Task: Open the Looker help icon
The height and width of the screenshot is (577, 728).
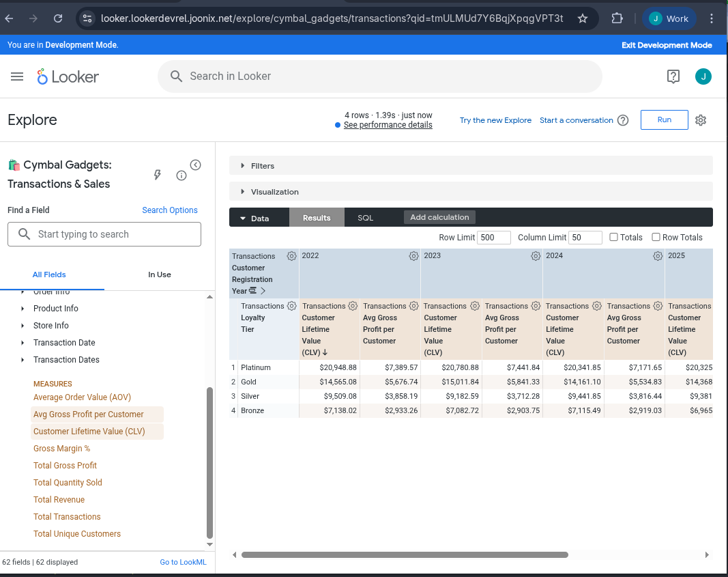Action: 673,76
